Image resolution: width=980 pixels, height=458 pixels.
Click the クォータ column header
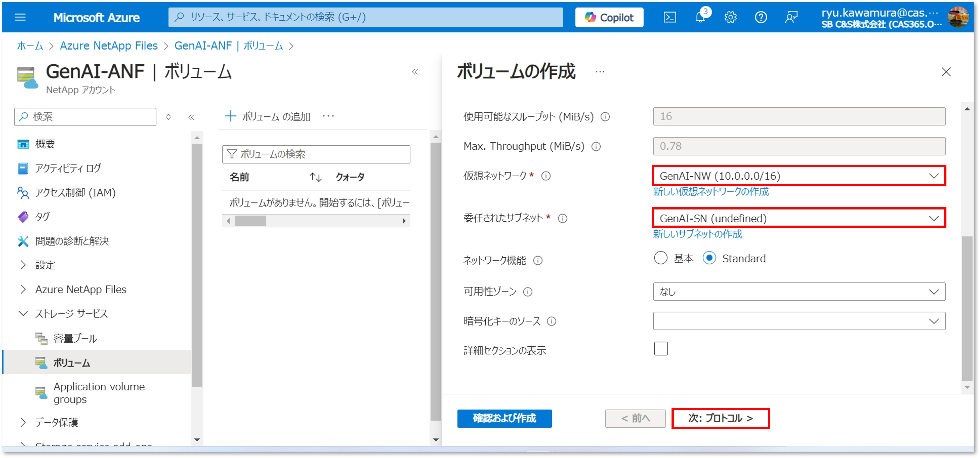click(x=350, y=177)
